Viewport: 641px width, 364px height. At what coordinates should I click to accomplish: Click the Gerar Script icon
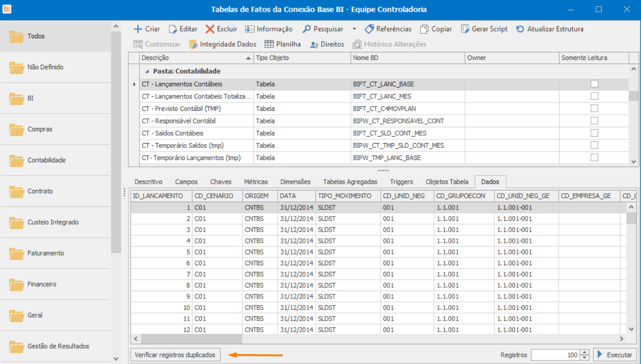pyautogui.click(x=465, y=29)
